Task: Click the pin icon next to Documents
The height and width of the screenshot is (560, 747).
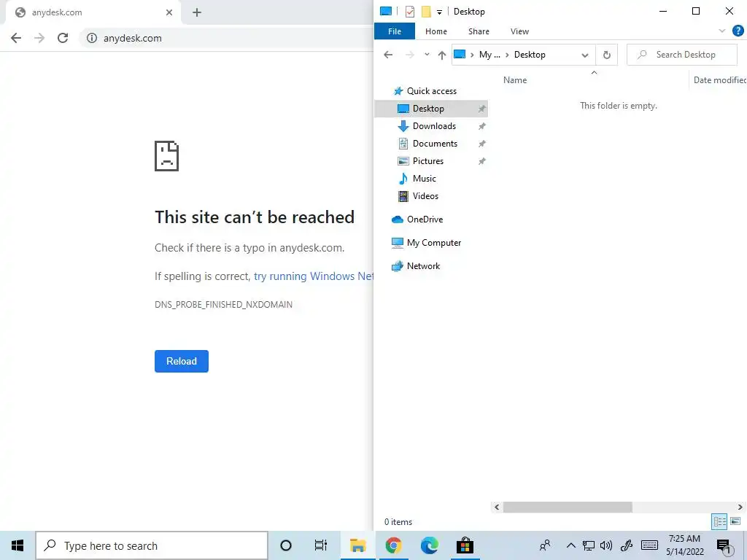Action: click(x=481, y=144)
